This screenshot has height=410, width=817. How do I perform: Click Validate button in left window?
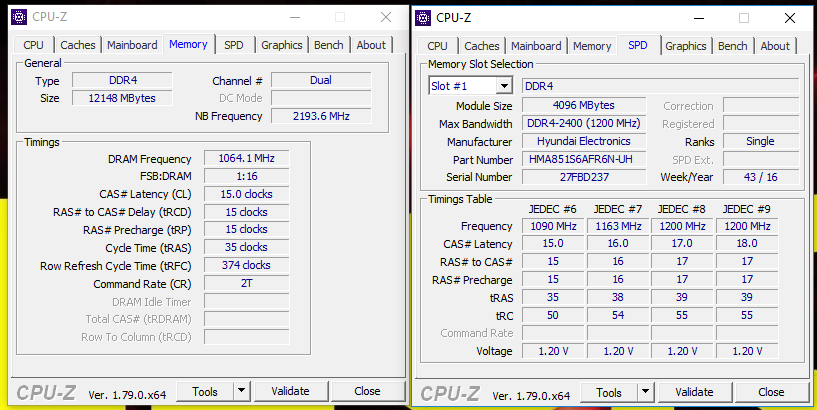coord(290,391)
